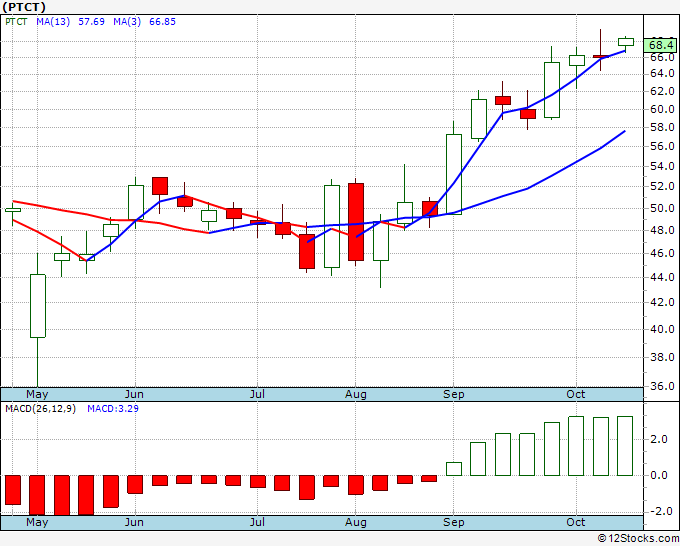Select the green PTCT legend label

pos(16,22)
